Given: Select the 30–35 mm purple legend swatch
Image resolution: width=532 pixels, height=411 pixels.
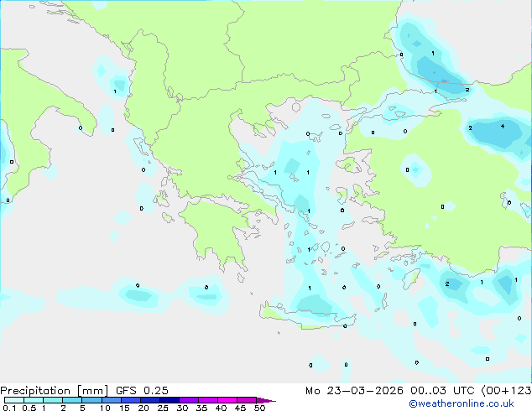Looking at the screenshot, I should [x=189, y=400].
